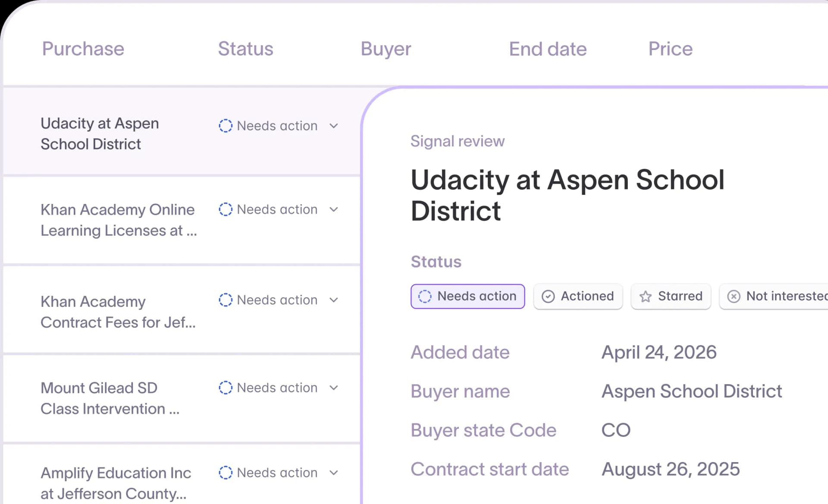Click the X circle icon on Not interested chip
This screenshot has height=504, width=828.
point(734,297)
